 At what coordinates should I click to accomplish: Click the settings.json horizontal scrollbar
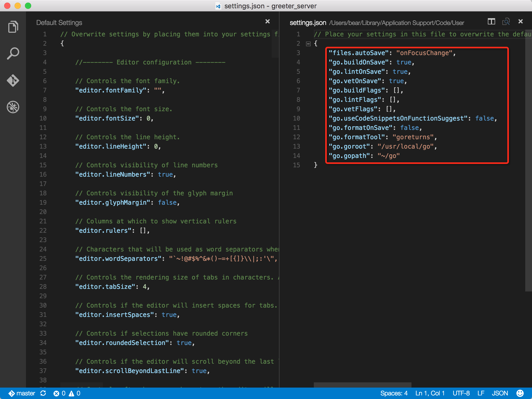(362, 385)
